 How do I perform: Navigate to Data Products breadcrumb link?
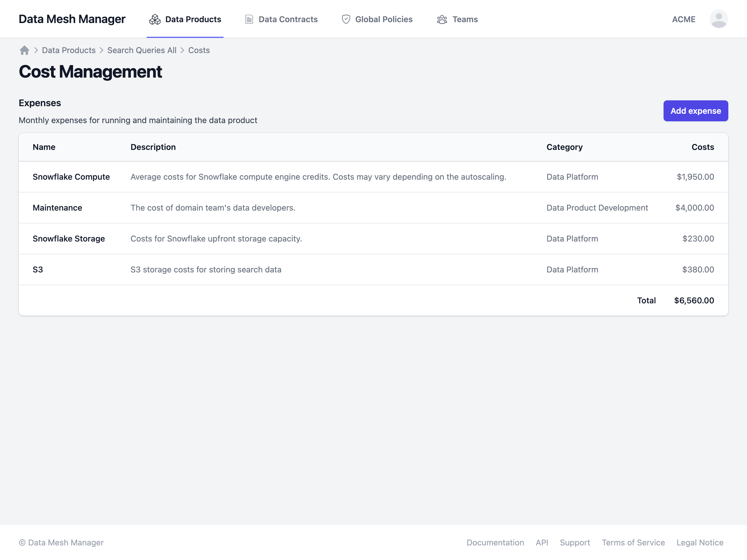coord(69,50)
